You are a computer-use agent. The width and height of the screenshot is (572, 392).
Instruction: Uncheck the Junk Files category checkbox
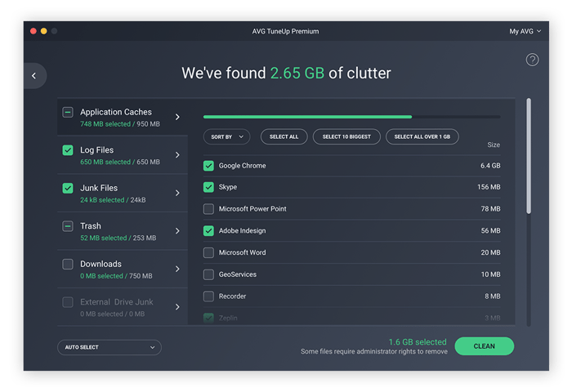coord(68,188)
